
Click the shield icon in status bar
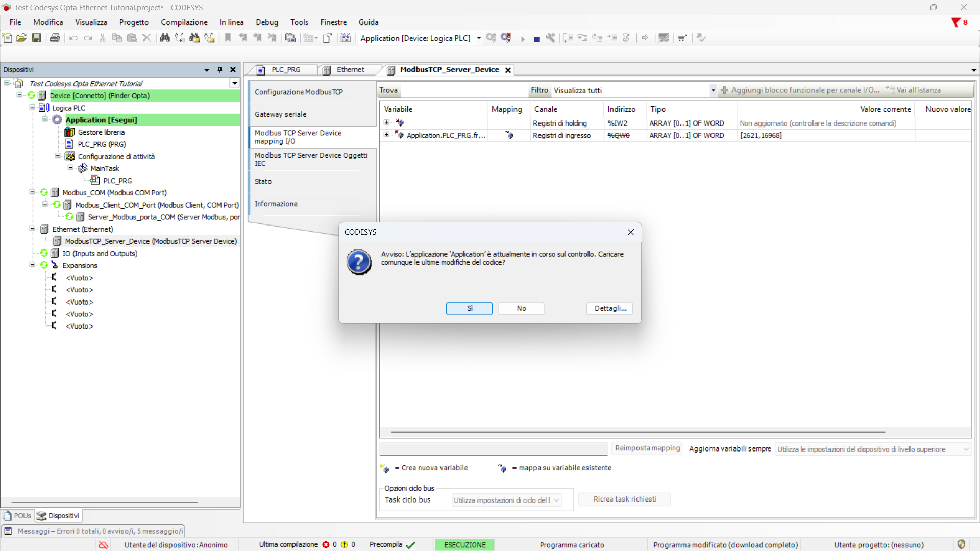[961, 544]
